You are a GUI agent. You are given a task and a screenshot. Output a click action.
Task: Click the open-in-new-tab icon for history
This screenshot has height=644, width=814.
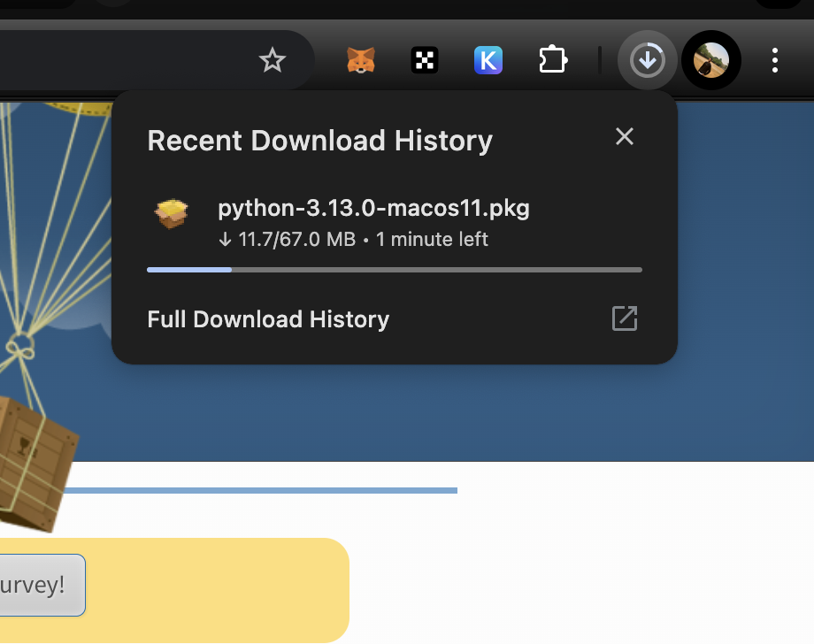[x=625, y=318]
